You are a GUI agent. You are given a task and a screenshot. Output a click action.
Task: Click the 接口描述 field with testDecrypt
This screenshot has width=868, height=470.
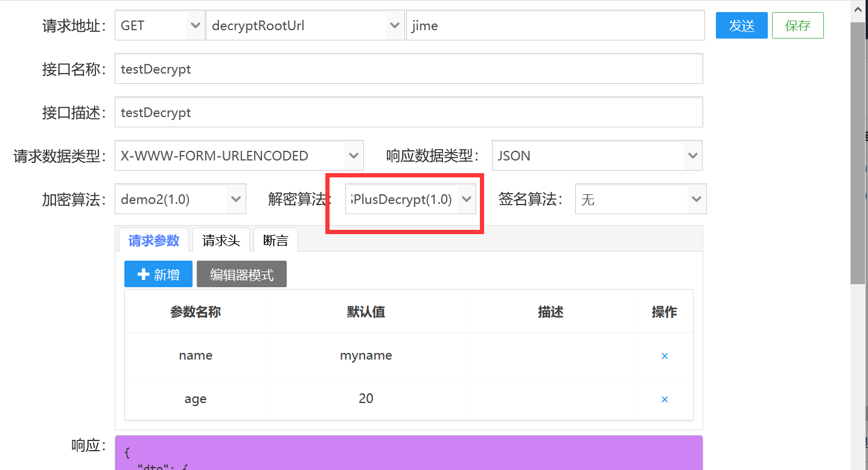coord(409,112)
